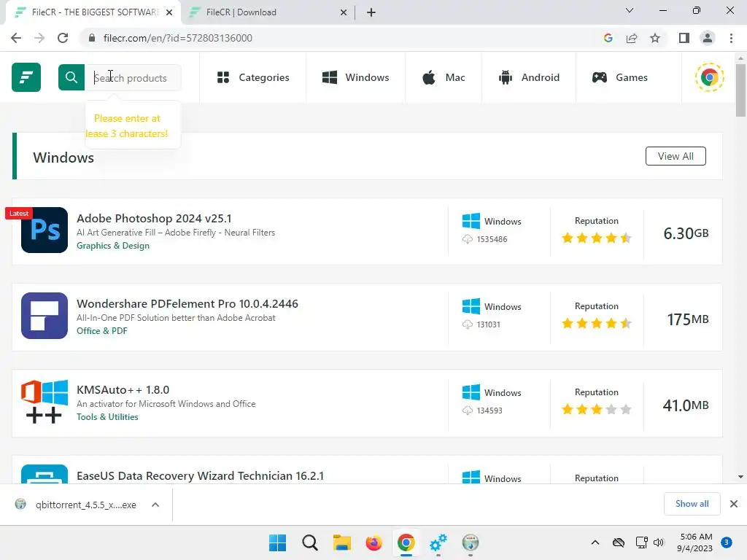Open the Tools & Utilities category link
The height and width of the screenshot is (560, 747).
[107, 417]
